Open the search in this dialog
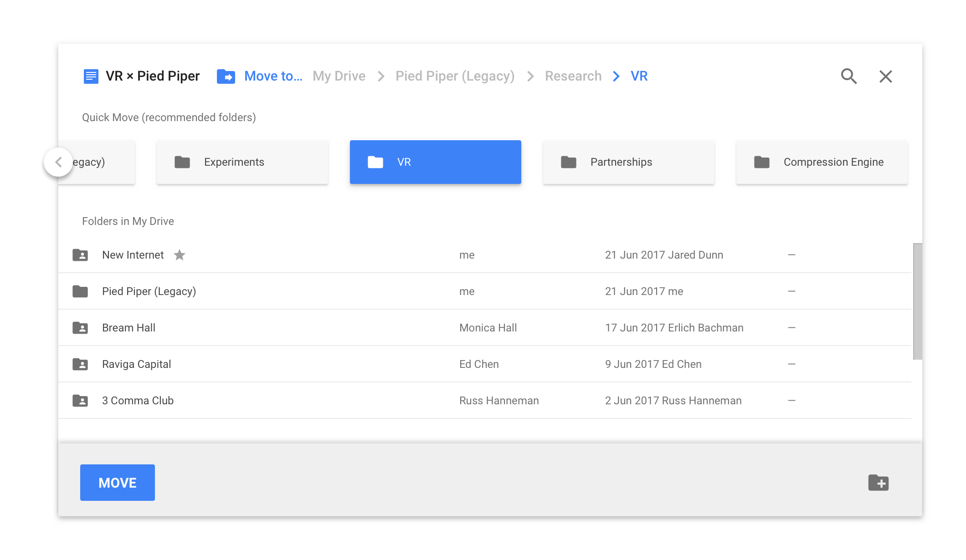 [848, 76]
